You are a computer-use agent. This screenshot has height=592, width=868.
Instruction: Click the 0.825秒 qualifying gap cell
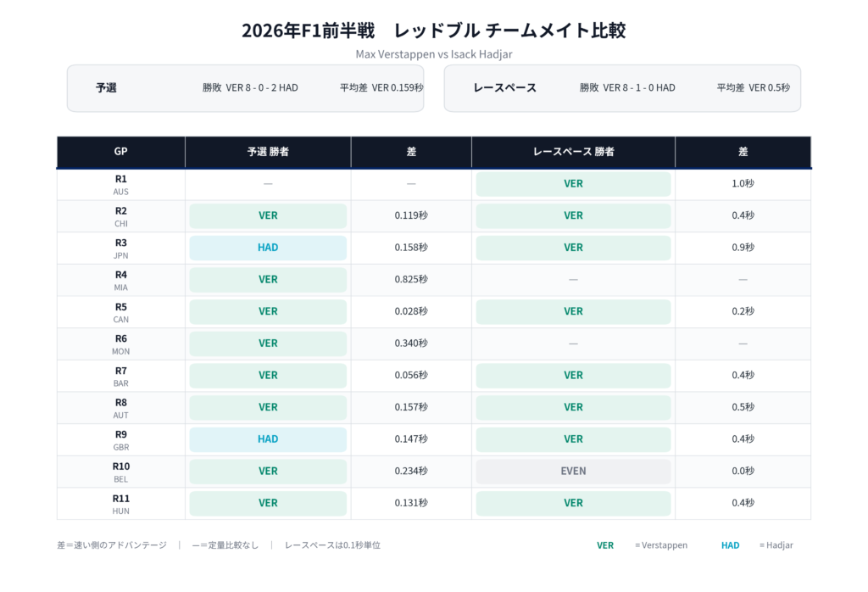tap(411, 280)
